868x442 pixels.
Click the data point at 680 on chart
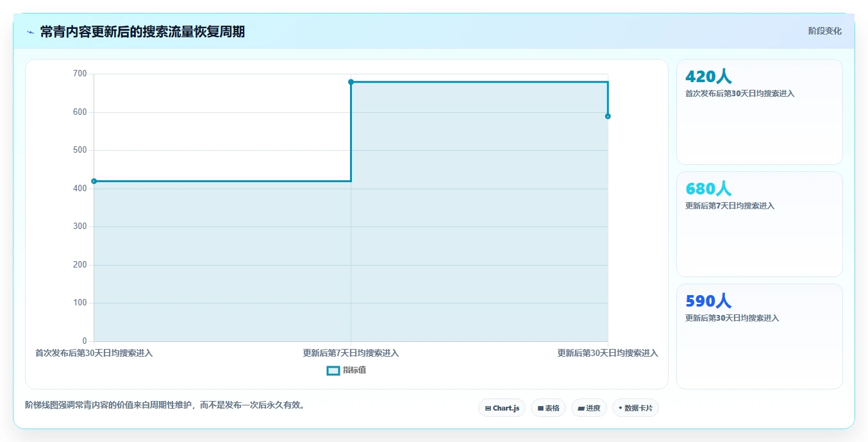coord(351,82)
